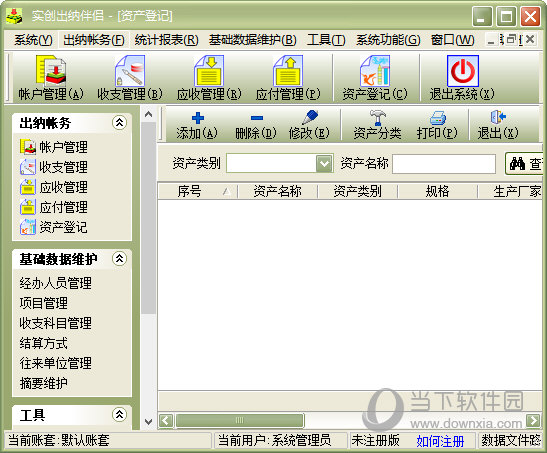Click the 规格 column header
This screenshot has width=547, height=453.
coord(437,191)
